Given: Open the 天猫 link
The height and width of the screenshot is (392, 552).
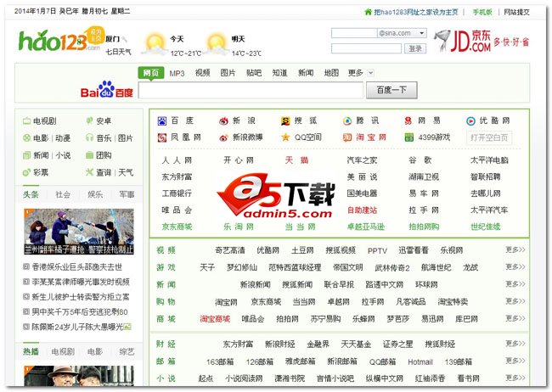Looking at the screenshot, I should point(296,160).
